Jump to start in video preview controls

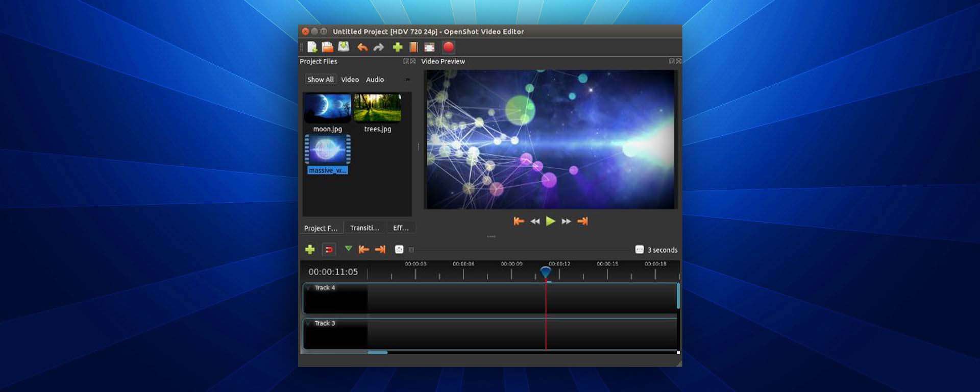click(x=519, y=221)
